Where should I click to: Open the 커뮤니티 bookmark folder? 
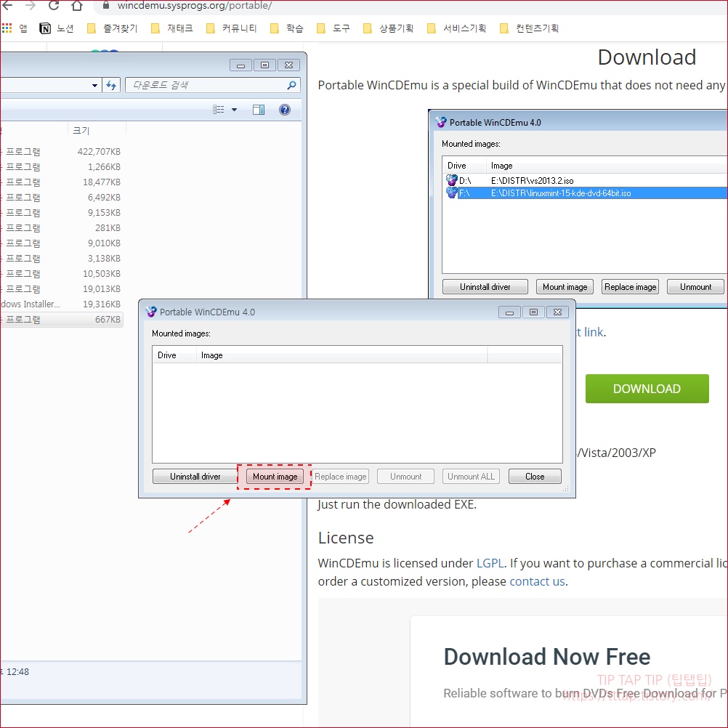click(x=231, y=28)
